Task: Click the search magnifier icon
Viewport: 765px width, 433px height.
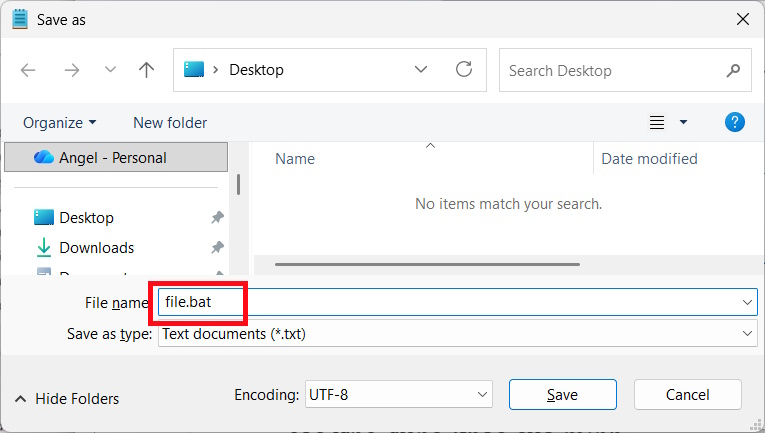Action: [x=733, y=71]
